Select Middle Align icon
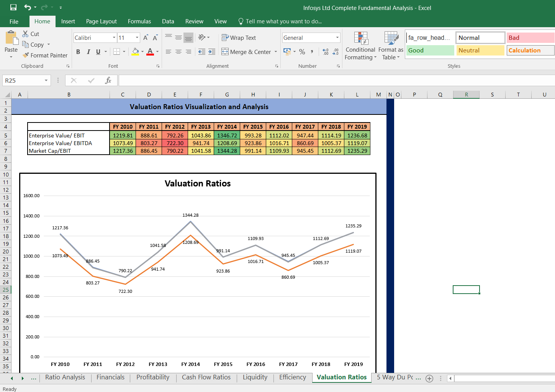The image size is (555, 392). point(178,37)
